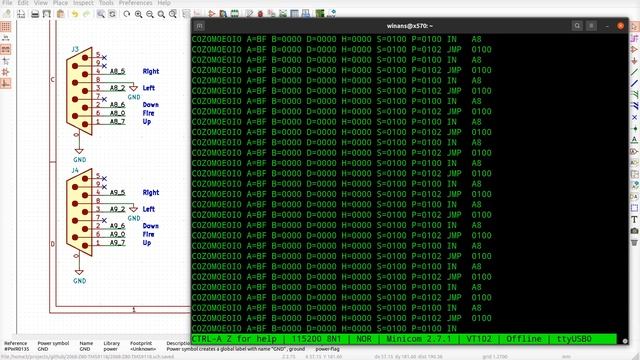Viewport: 640px width, 360px height.
Task: Click Find and Replace icon
Action: coord(112,14)
